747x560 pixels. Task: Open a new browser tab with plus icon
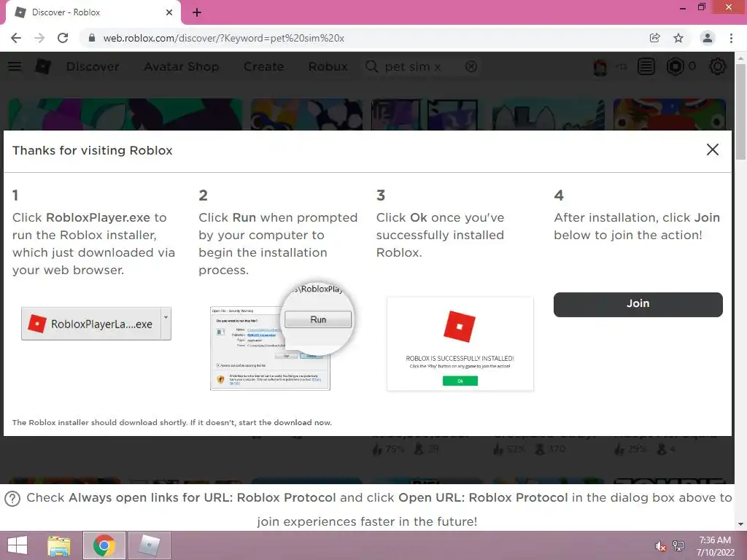click(x=197, y=12)
